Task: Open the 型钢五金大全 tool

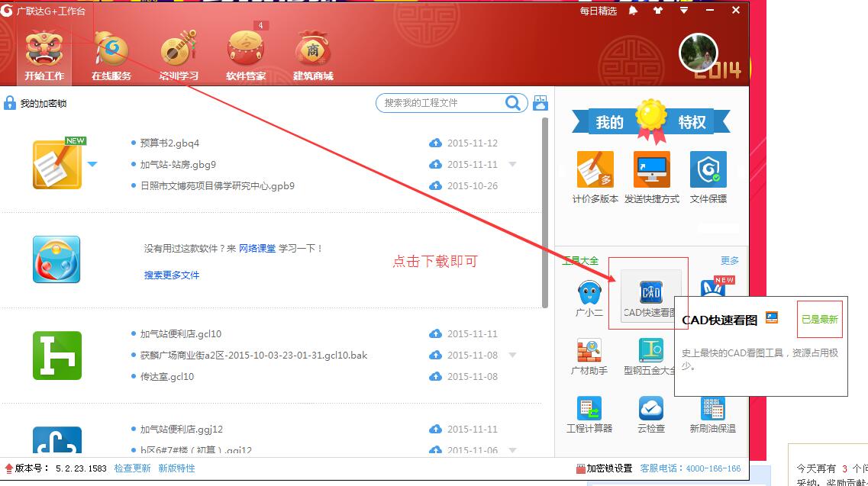Action: pyautogui.click(x=650, y=357)
